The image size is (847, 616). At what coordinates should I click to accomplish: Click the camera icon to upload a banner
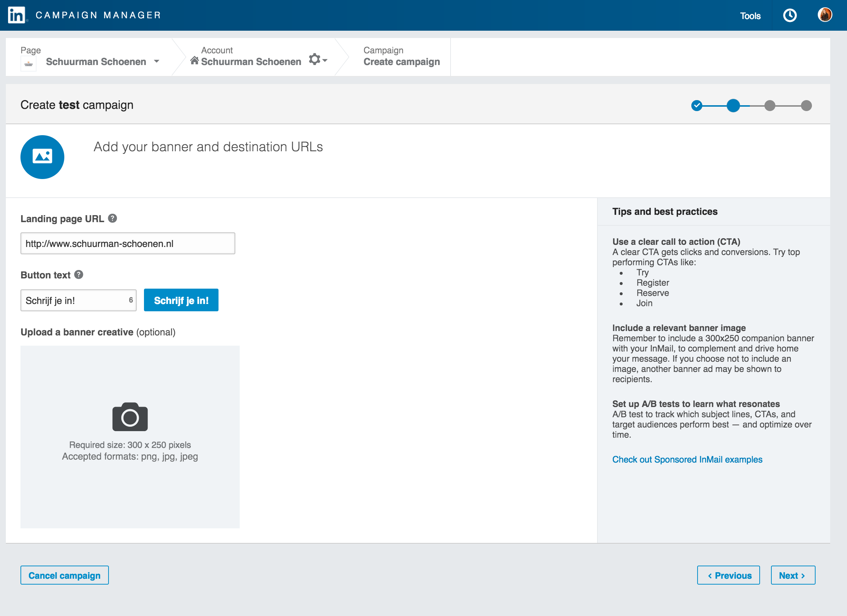point(130,417)
